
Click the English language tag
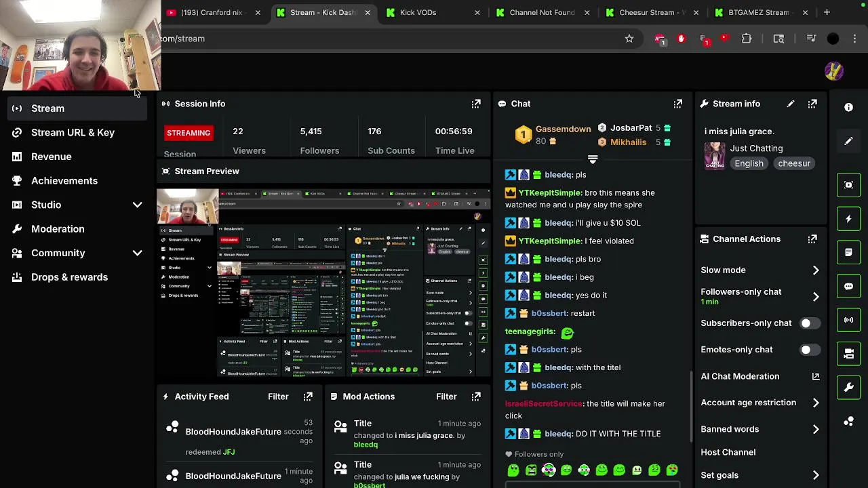[x=749, y=163]
